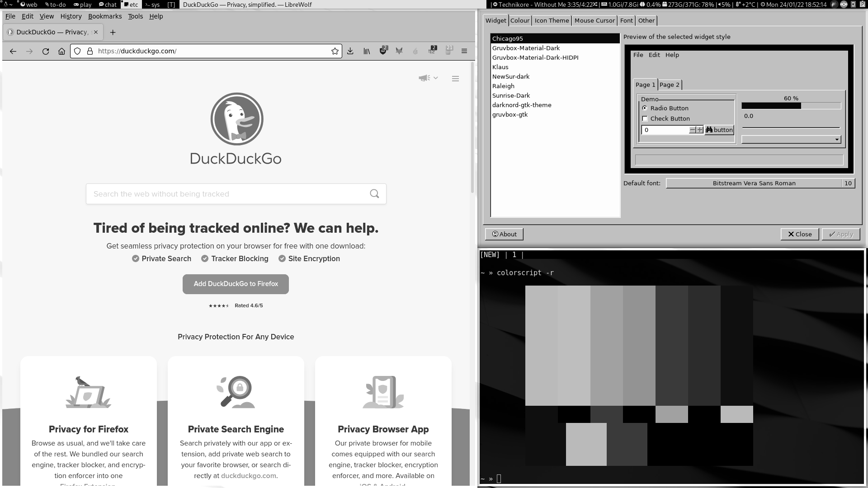This screenshot has height=488, width=868.
Task: Click the Apply button in widget settings
Action: coord(840,234)
